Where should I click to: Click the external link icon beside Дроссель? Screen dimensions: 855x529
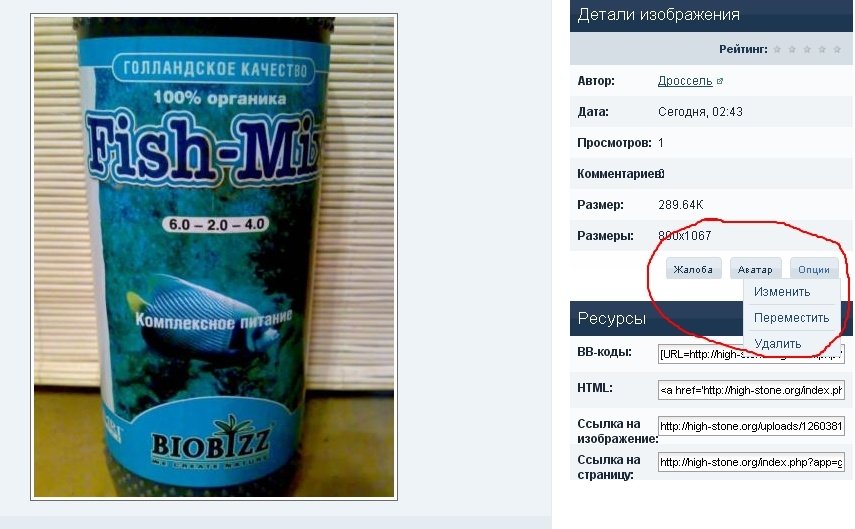coord(720,81)
